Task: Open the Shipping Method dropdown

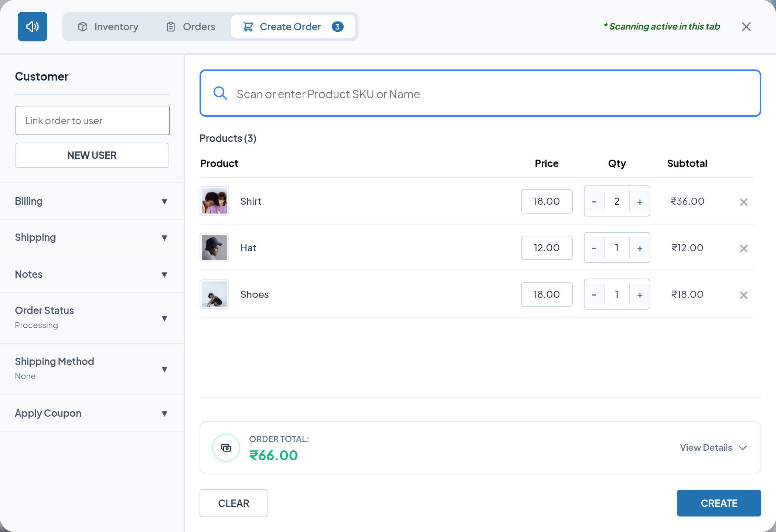Action: pos(92,369)
